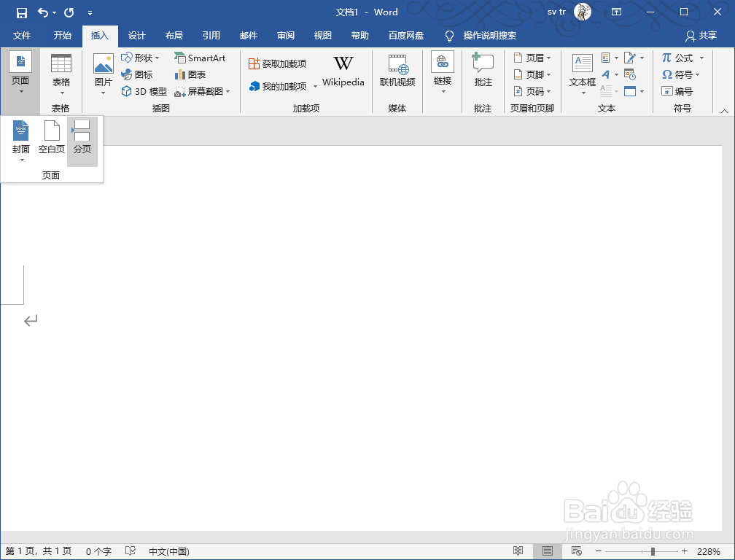This screenshot has height=560, width=735.
Task: Click the 共享 share button
Action: click(x=701, y=36)
